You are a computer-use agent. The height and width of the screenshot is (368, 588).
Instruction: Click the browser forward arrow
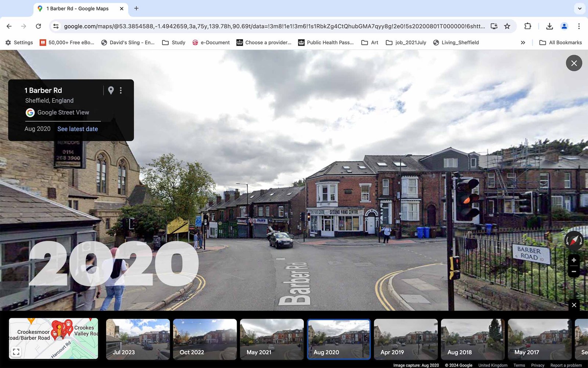pyautogui.click(x=24, y=26)
